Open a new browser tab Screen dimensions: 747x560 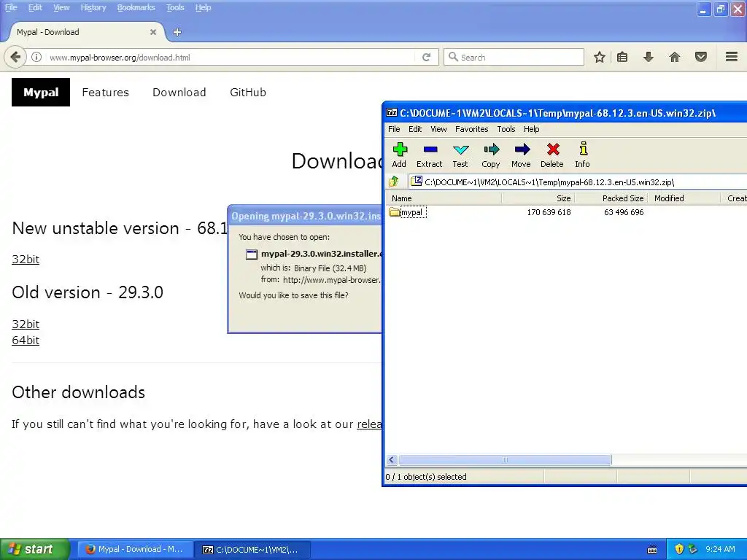click(x=177, y=32)
